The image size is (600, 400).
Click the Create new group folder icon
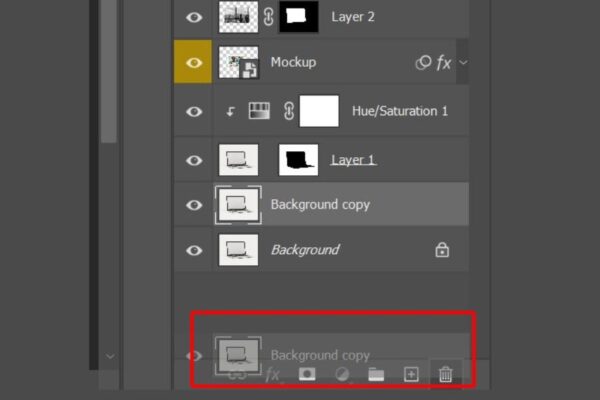coord(376,375)
